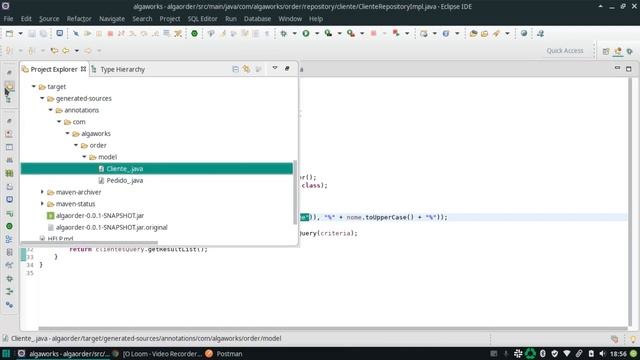
Task: Click the Debug bug icon in toolbar
Action: coord(284,33)
